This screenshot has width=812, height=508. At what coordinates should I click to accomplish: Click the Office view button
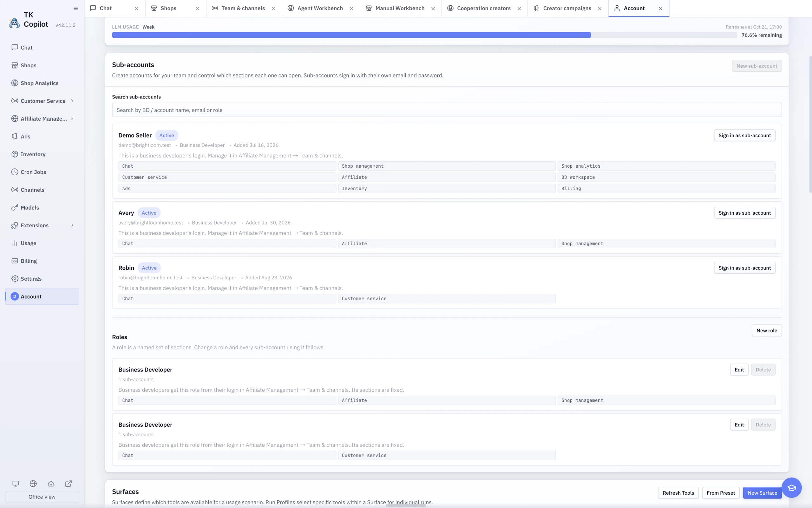click(x=42, y=497)
